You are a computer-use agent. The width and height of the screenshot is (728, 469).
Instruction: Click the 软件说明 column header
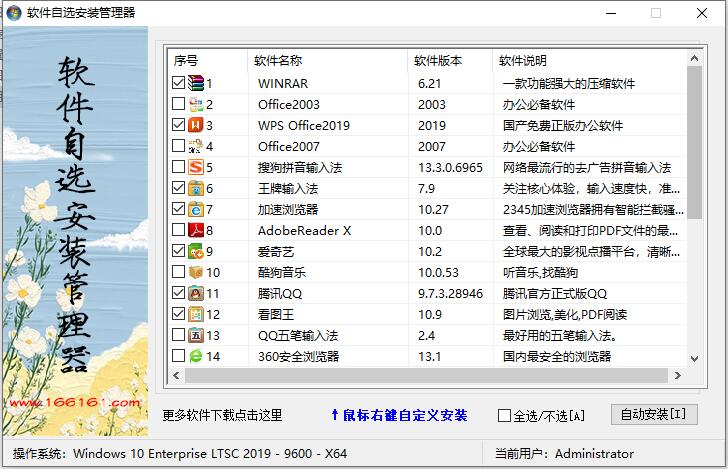point(590,60)
